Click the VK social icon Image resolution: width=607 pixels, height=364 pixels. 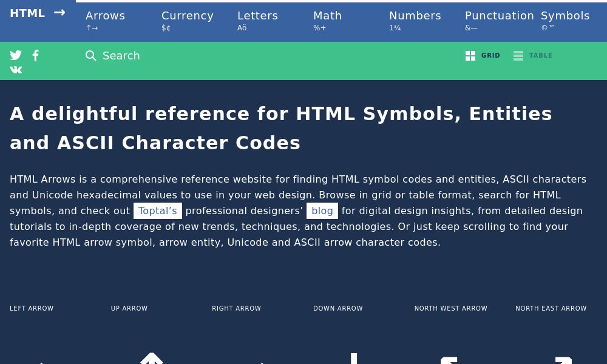16,69
